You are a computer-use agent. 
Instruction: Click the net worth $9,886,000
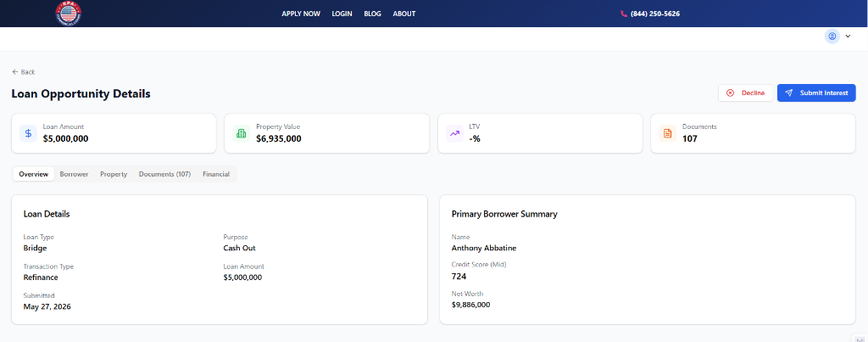pyautogui.click(x=471, y=305)
